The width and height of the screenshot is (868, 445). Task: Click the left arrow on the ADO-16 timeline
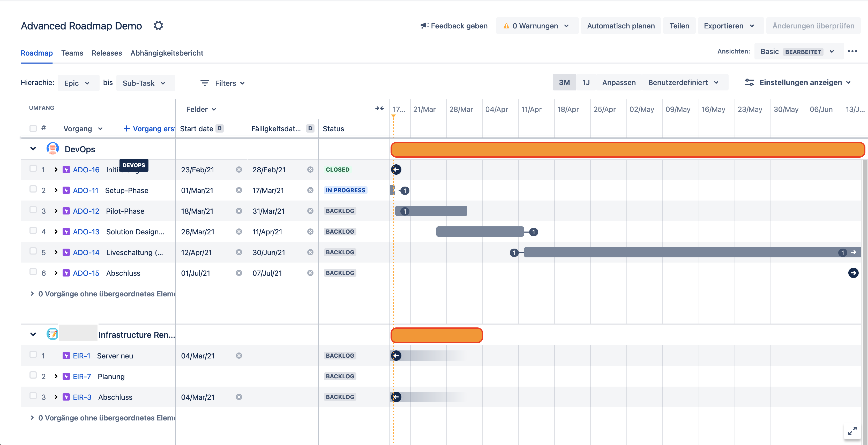(x=396, y=169)
